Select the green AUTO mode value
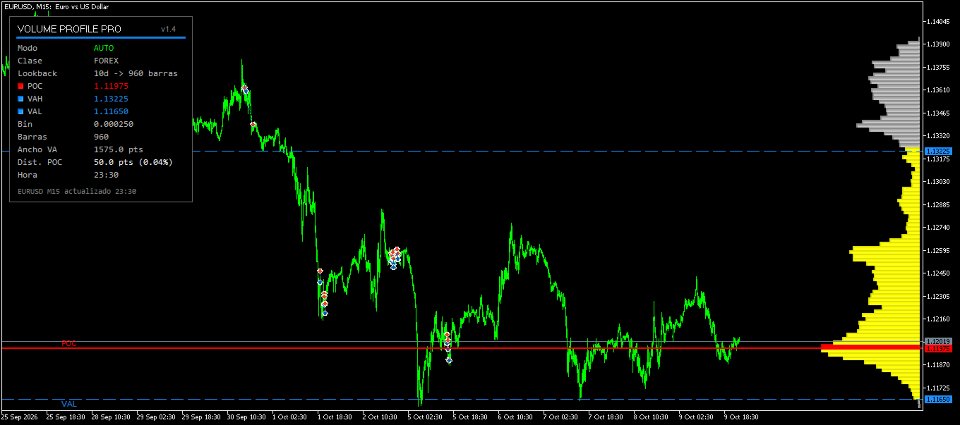The height and width of the screenshot is (425, 960). (x=103, y=48)
